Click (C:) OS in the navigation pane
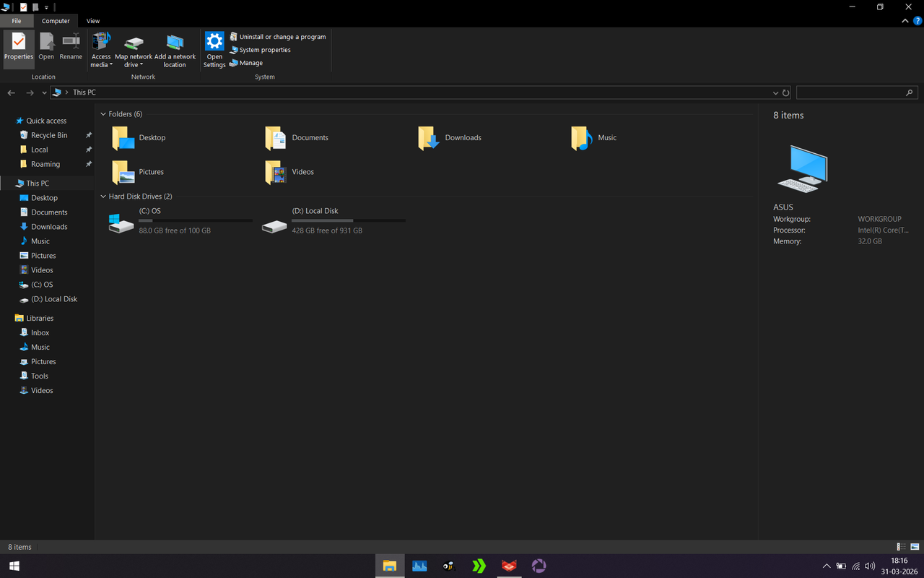The width and height of the screenshot is (924, 578). [x=42, y=285]
